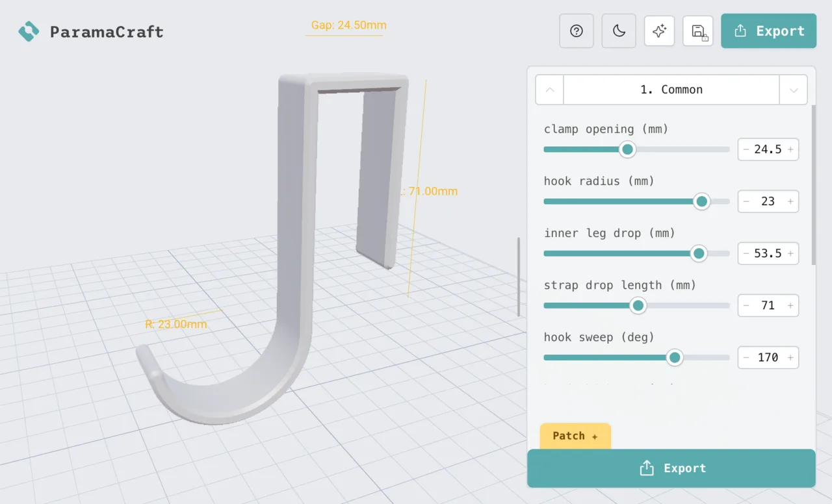Click the 'Gap: 24.50mm' dimension label
This screenshot has height=504, width=832.
click(x=349, y=25)
